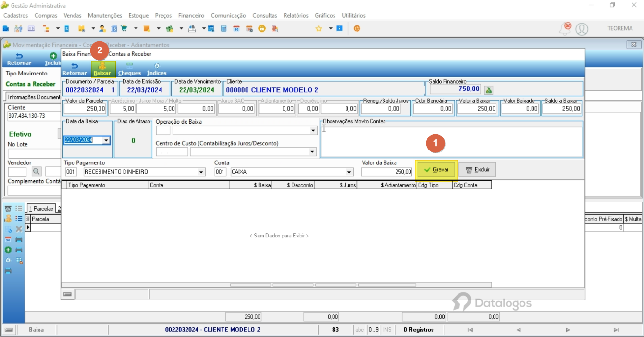Click the cash register icon in the main toolbar
This screenshot has width=644, height=337.
click(x=192, y=29)
